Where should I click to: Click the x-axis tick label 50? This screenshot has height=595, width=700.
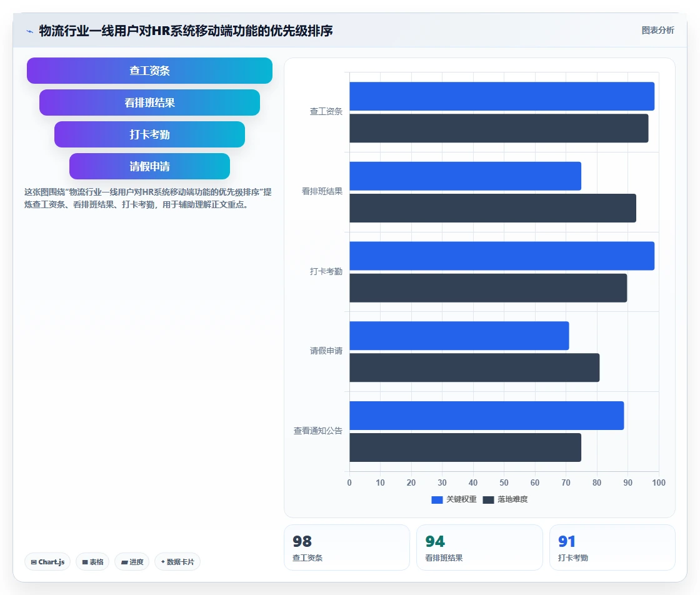504,482
